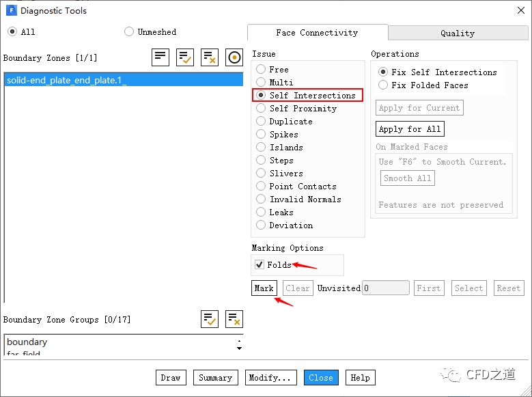Deselect all boundary zone groups icon

tap(234, 319)
